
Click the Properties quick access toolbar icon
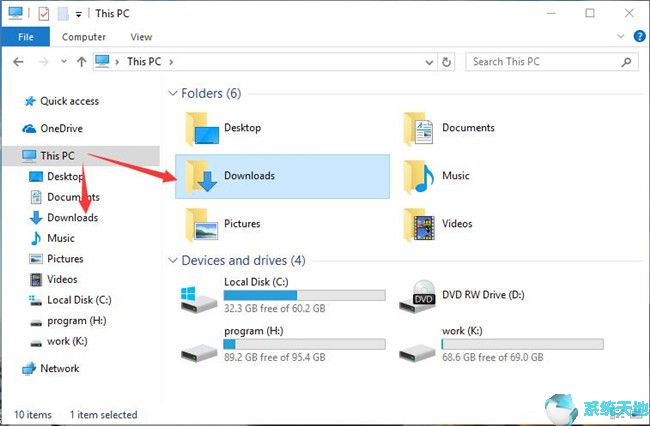pyautogui.click(x=44, y=14)
